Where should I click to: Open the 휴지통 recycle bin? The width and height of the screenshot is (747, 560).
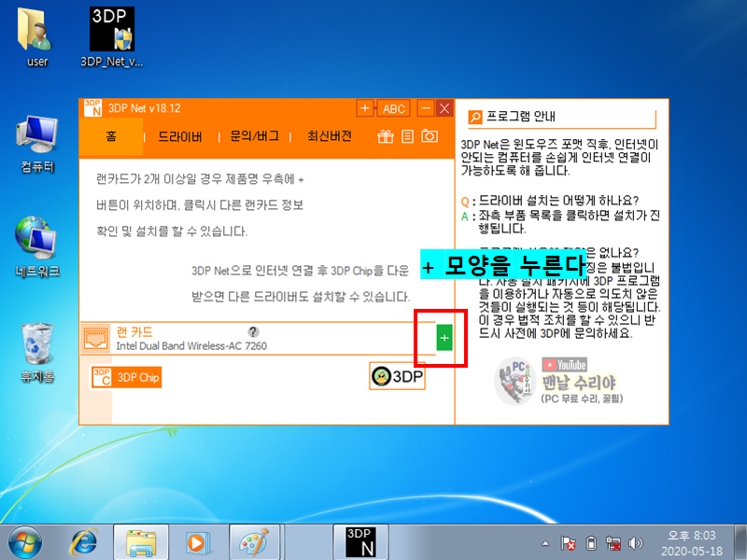point(37,353)
